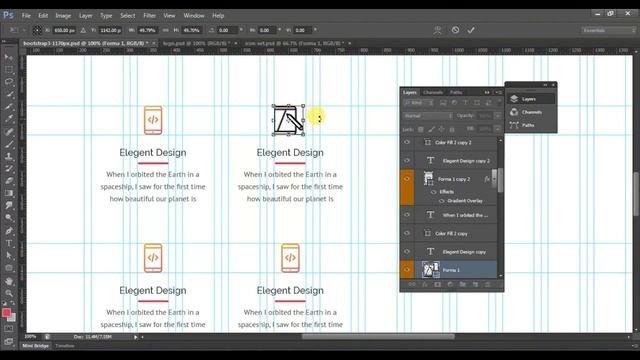The height and width of the screenshot is (360, 640).
Task: Click the reference point locator grid
Action: point(37,30)
